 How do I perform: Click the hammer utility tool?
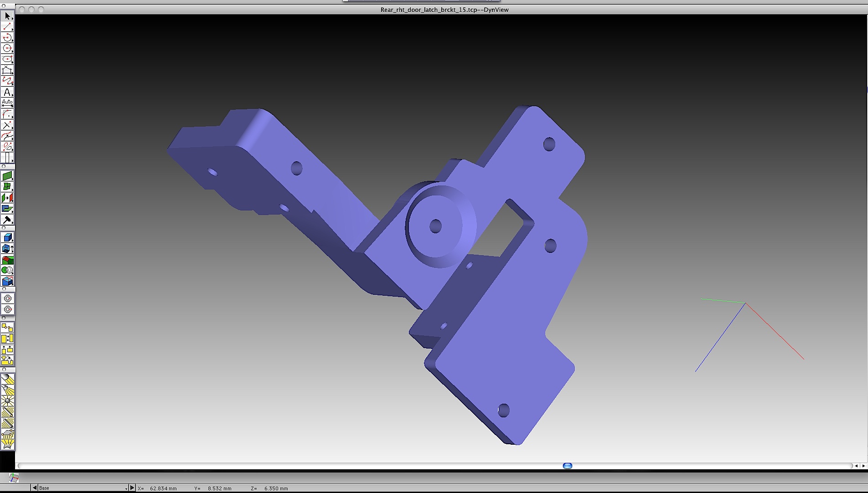coord(7,220)
